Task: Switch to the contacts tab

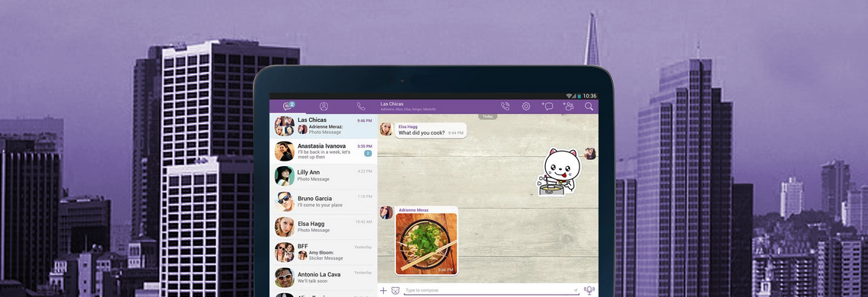Action: [x=324, y=107]
